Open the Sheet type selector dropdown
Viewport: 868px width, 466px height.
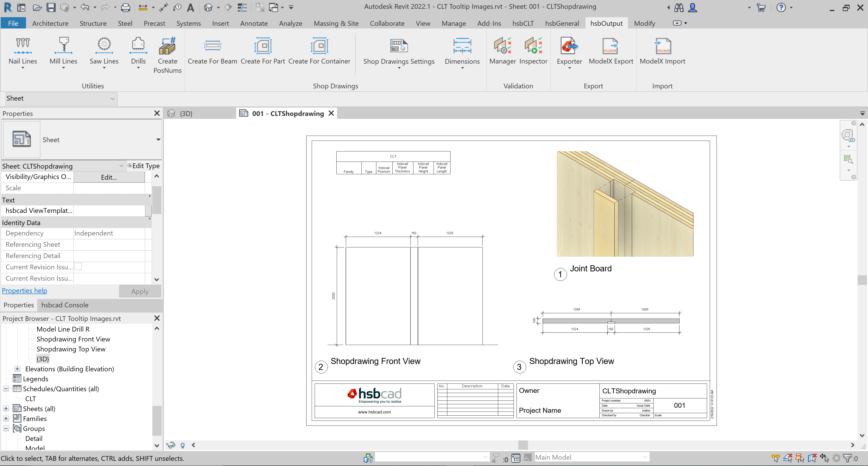click(x=158, y=139)
